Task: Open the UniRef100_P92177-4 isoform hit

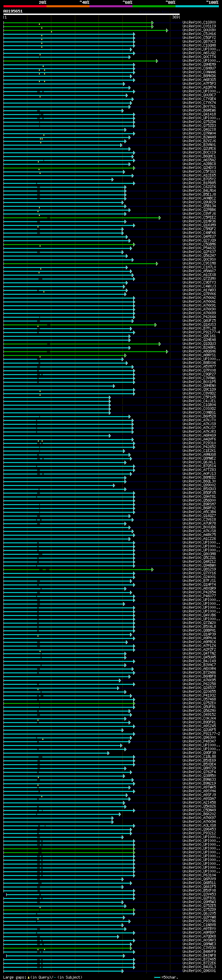Action: pyautogui.click(x=201, y=332)
